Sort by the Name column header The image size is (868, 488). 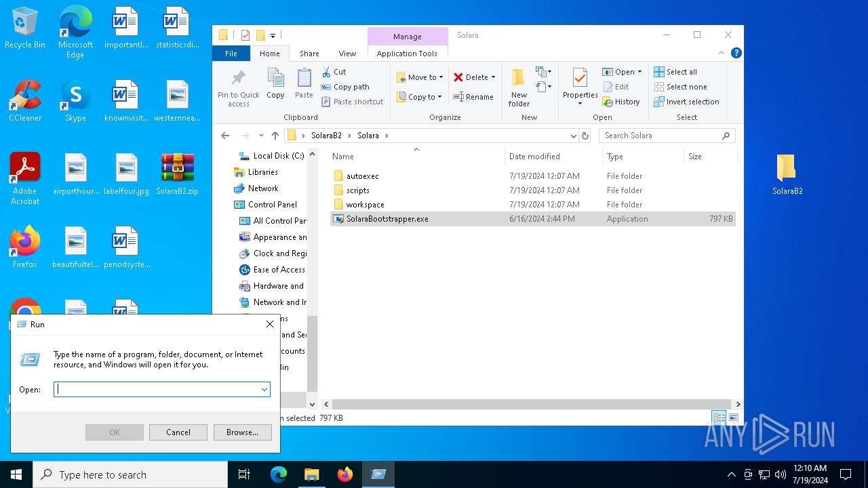(x=416, y=157)
